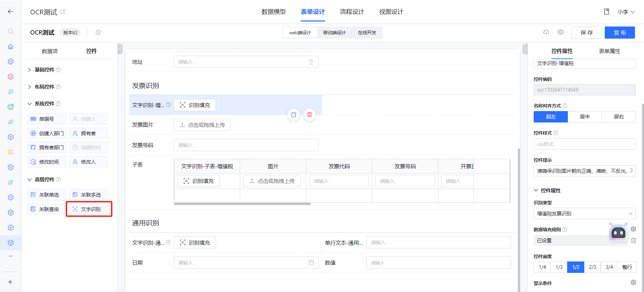Open OCR测试 in new window icon

coord(63,12)
